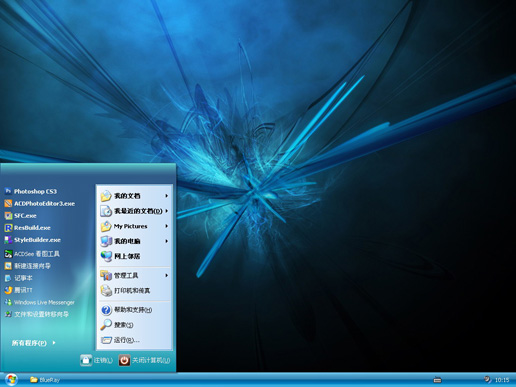Click the 我的电脑 text label
Screen dimensions: 516x387
tap(127, 241)
